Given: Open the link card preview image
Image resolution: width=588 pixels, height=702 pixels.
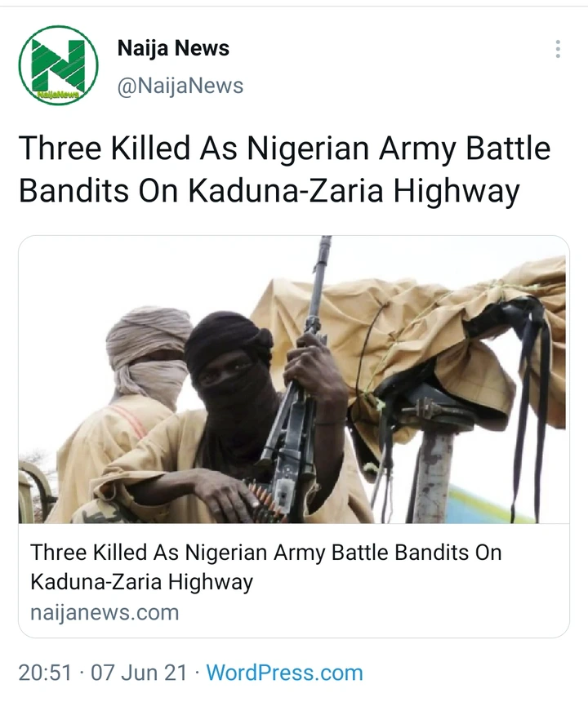Looking at the screenshot, I should [x=294, y=380].
